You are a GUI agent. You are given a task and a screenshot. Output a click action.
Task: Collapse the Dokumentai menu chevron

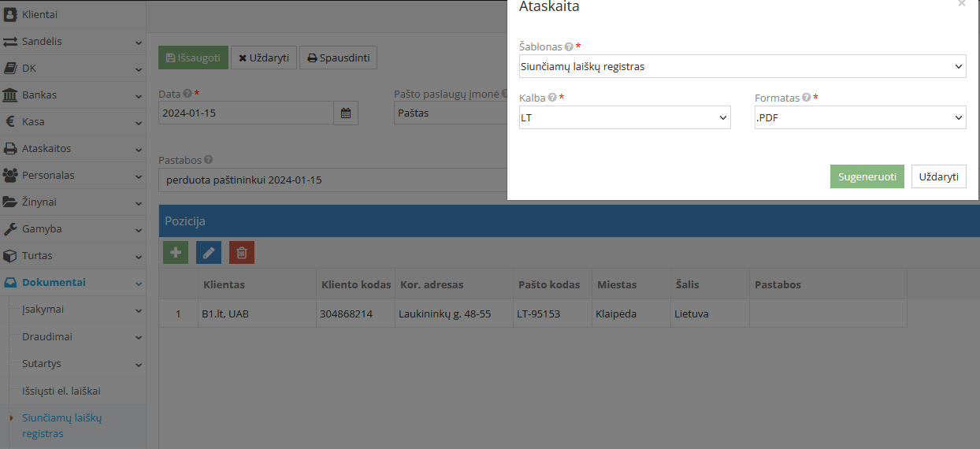[x=139, y=283]
